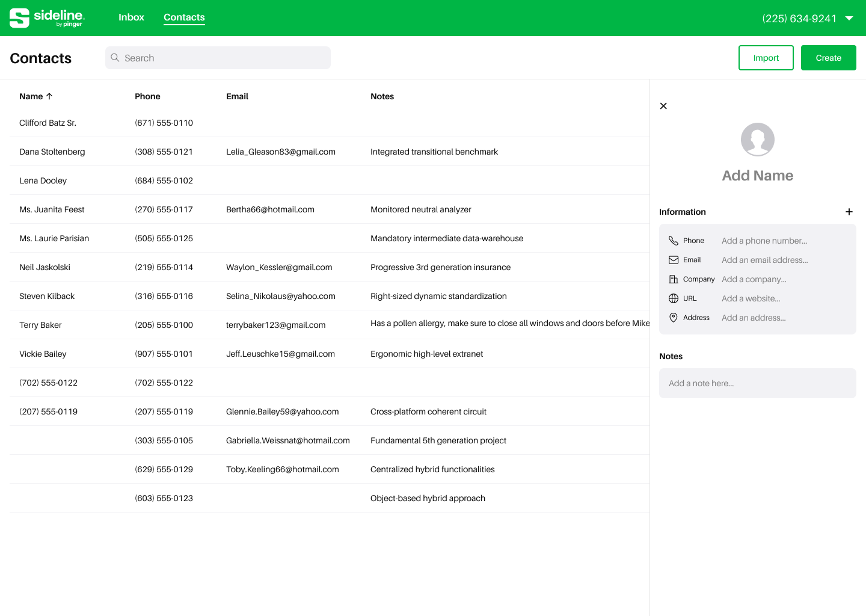The image size is (866, 616).
Task: Click the Create button
Action: pos(829,58)
